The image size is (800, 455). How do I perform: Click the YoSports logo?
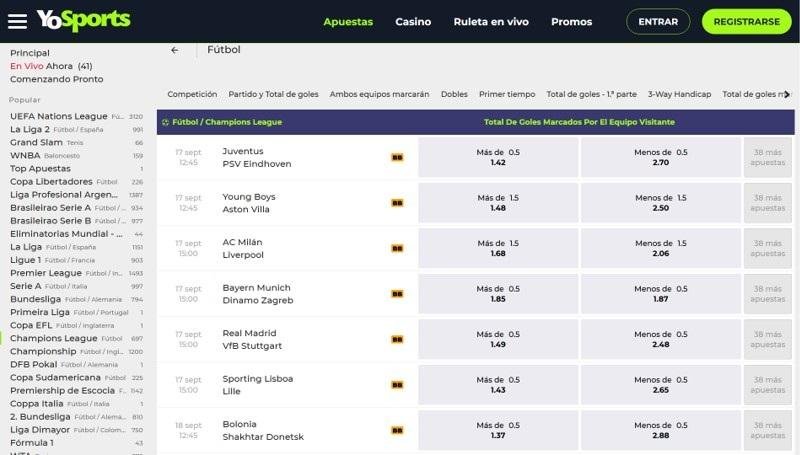[x=83, y=20]
